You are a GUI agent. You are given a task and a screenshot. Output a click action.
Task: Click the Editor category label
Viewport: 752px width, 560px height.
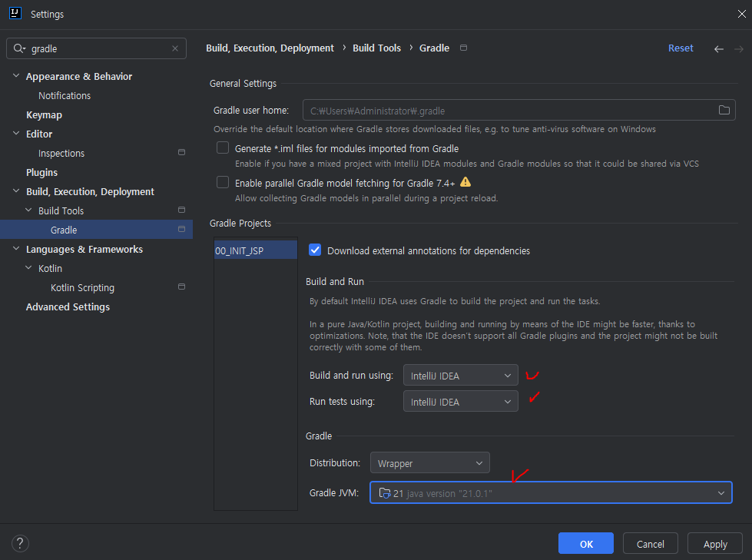39,134
